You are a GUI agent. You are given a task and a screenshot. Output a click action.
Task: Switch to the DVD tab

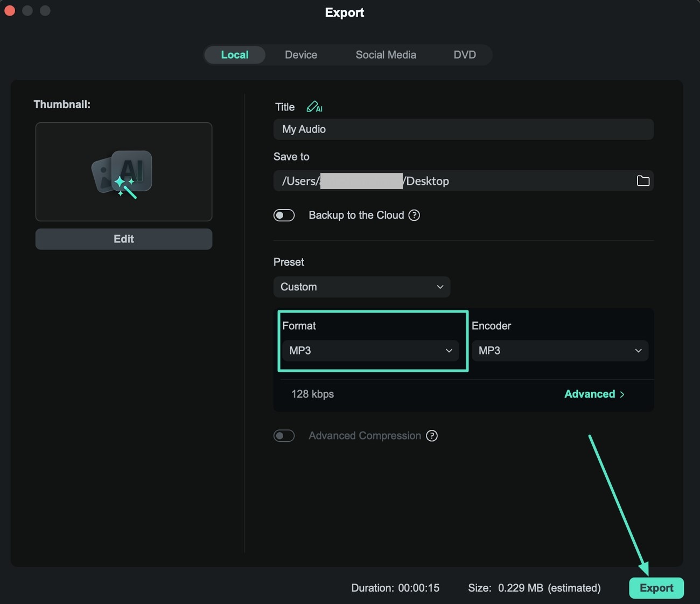(465, 55)
